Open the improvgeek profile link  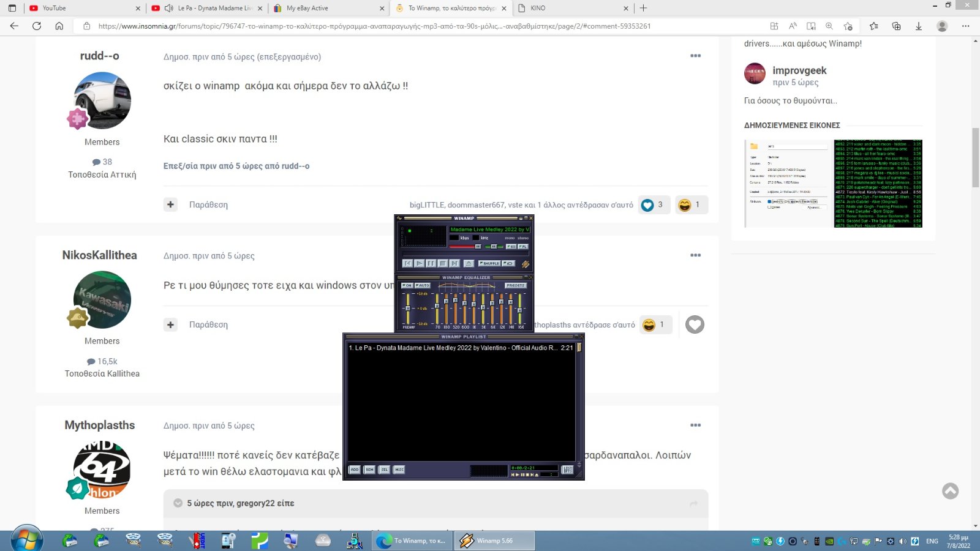[x=799, y=70]
